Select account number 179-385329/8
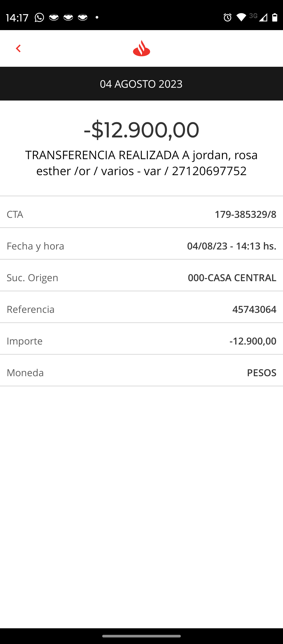The image size is (283, 644). pyautogui.click(x=245, y=214)
